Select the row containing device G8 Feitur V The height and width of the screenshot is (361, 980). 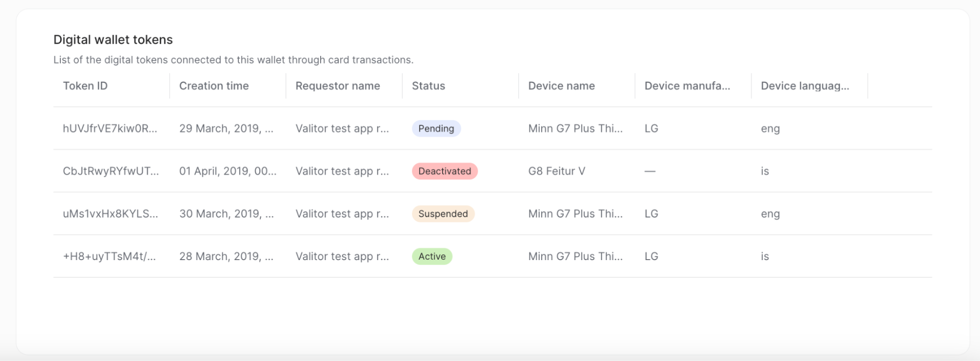(556, 171)
